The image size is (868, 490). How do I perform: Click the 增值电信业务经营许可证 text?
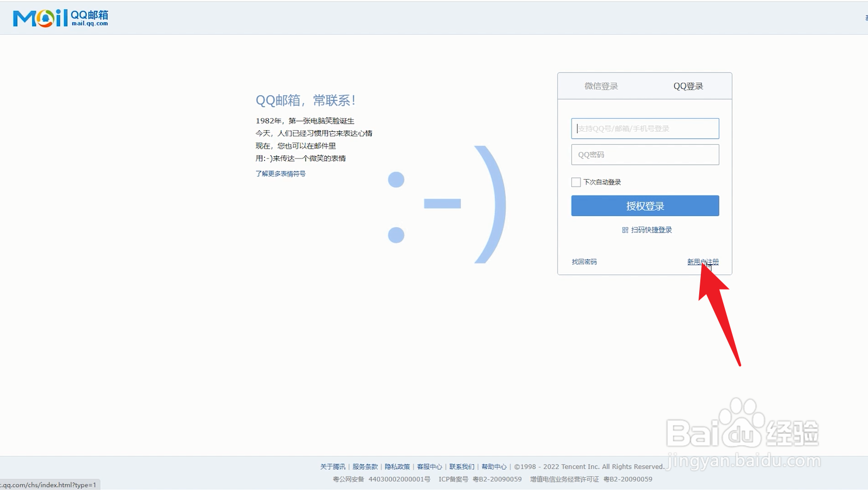[x=564, y=479]
